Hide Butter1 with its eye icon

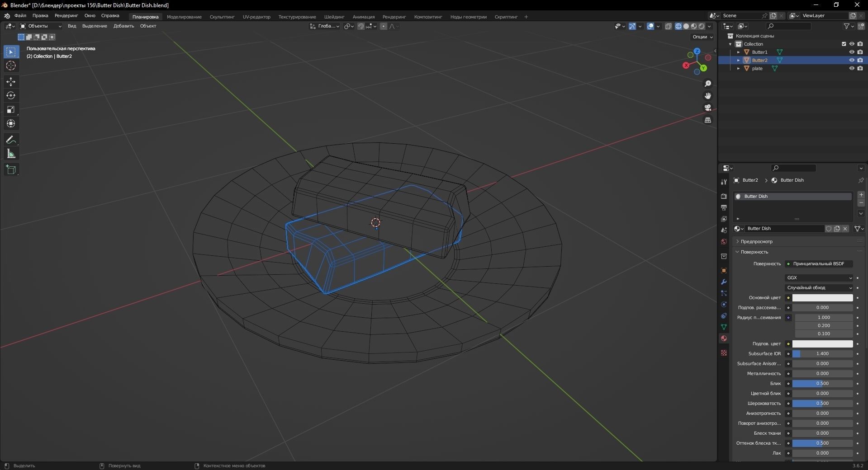point(852,52)
